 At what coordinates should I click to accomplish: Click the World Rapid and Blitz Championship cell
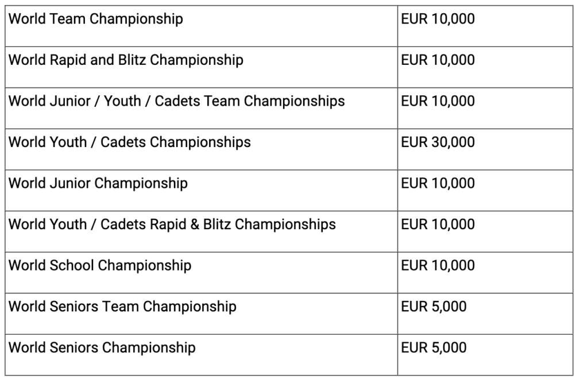click(201, 67)
